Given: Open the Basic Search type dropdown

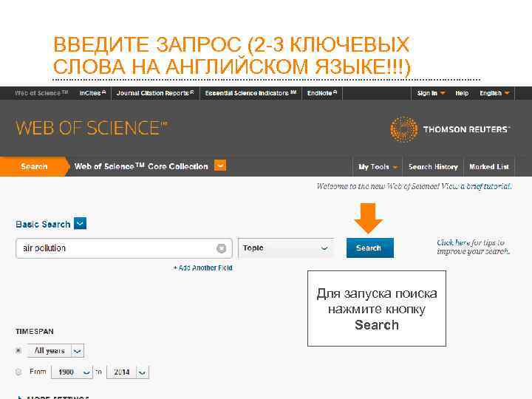Looking at the screenshot, I should 80,224.
